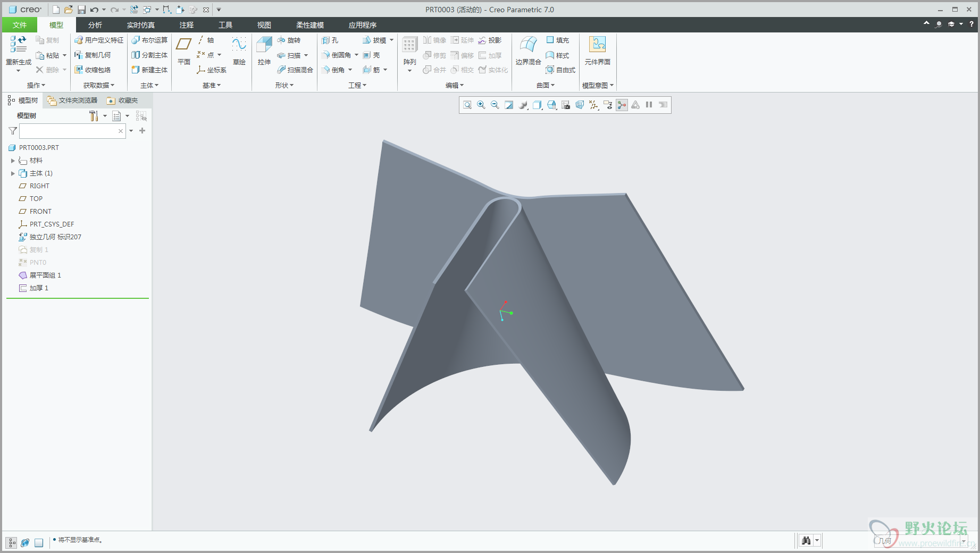Create a datum Axis (轴)
980x553 pixels.
(x=205, y=40)
